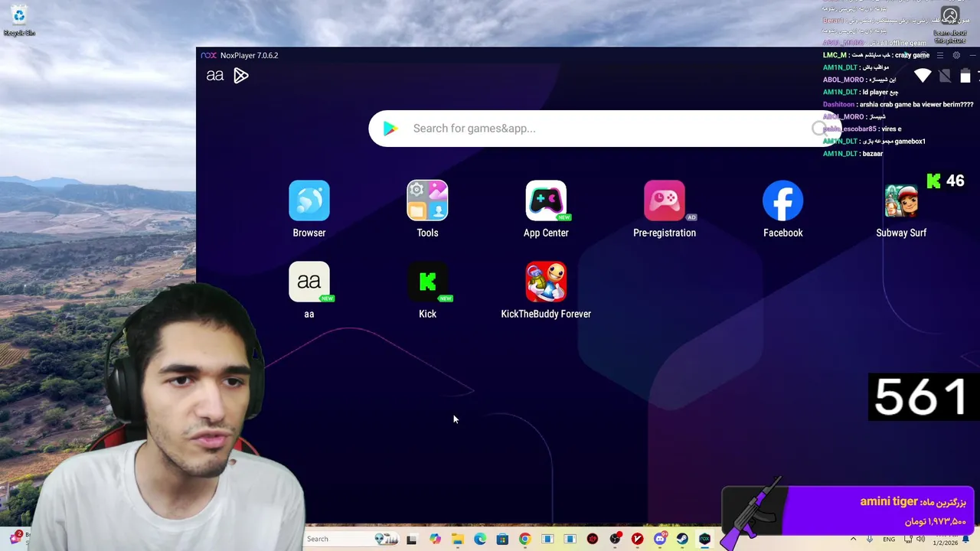Image resolution: width=980 pixels, height=551 pixels.
Task: Start the Subway Surf game
Action: (x=901, y=201)
